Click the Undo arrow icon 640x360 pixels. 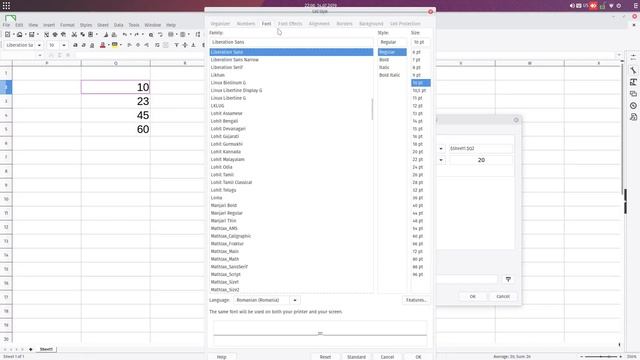tap(124, 35)
